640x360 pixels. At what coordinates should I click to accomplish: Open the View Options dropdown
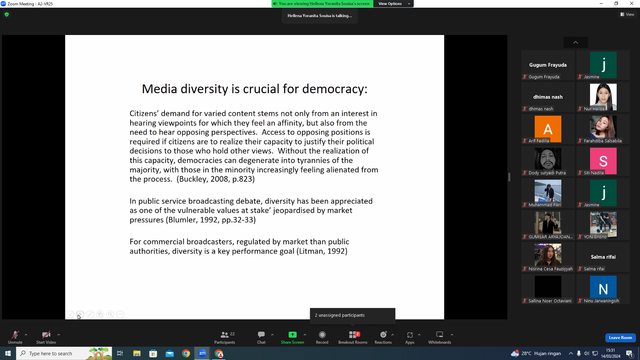point(393,4)
